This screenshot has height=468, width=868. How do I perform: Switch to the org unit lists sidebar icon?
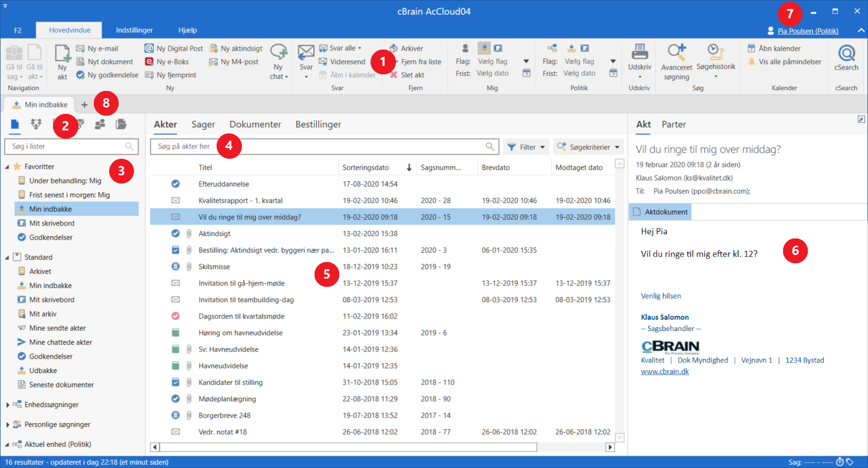(37, 124)
